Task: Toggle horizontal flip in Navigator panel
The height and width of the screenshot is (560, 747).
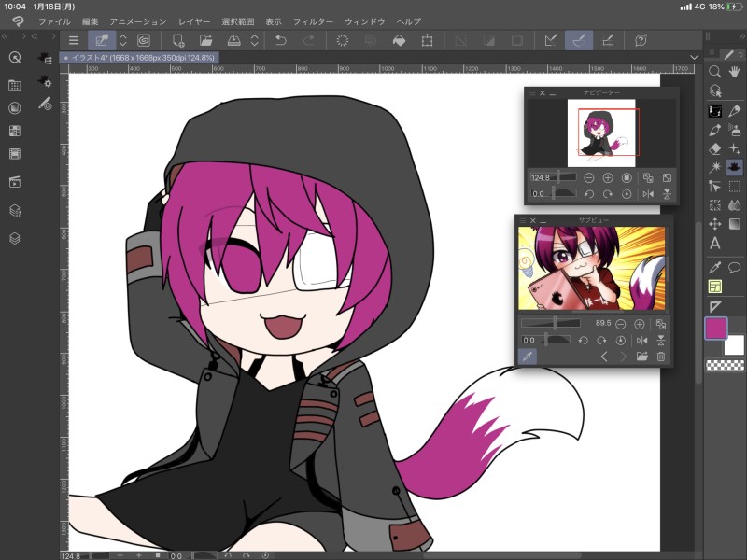Action: tap(648, 194)
